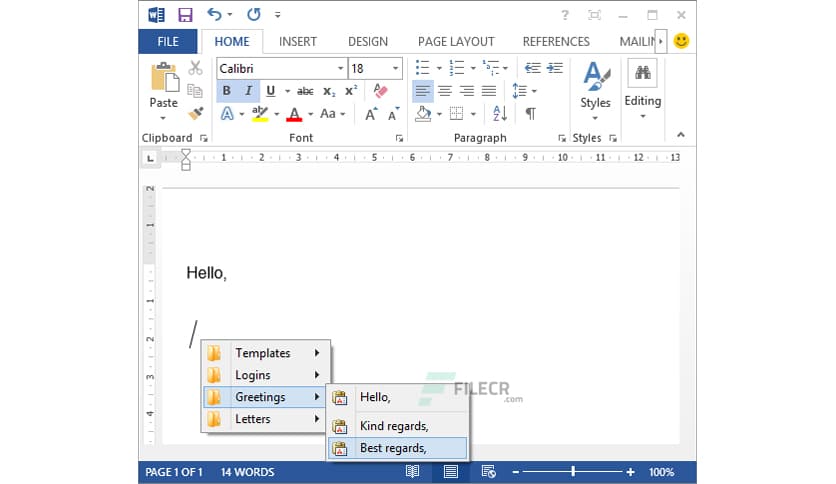Click the Clear Formatting eraser icon
This screenshot has height=484, width=836.
click(379, 91)
